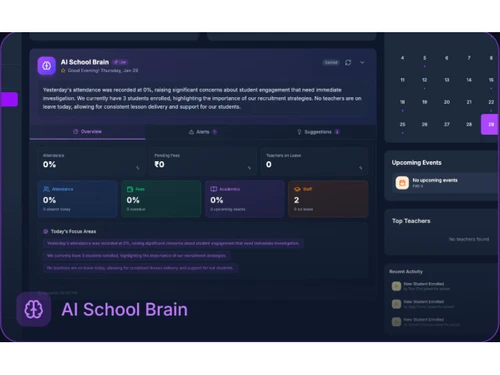Select calendar date 12
The height and width of the screenshot is (375, 500).
tap(424, 80)
